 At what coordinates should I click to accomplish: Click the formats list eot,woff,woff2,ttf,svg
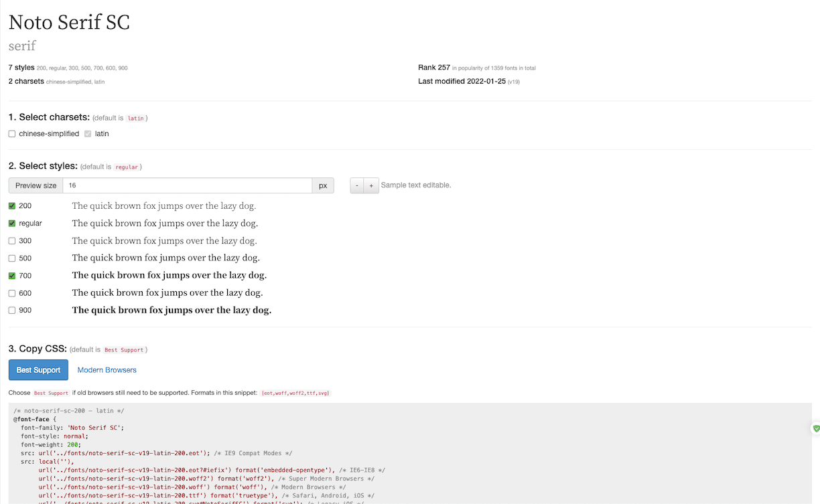point(295,393)
